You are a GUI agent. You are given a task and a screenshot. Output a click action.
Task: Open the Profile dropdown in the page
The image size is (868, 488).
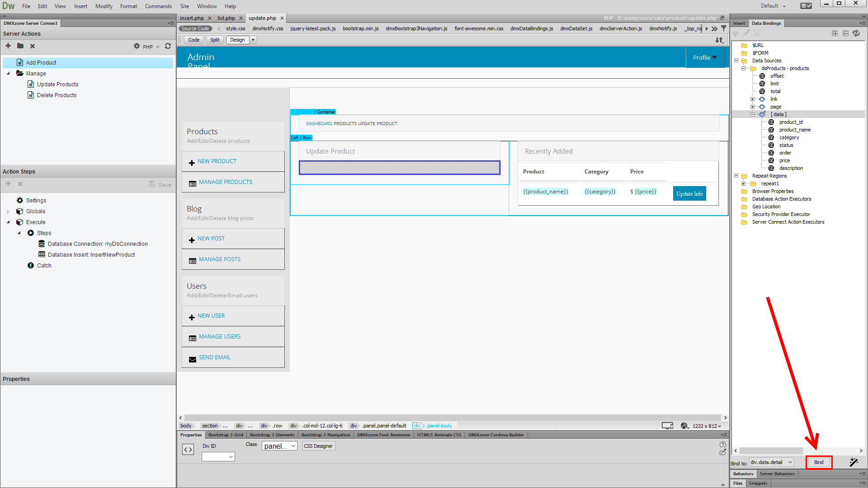pos(705,57)
